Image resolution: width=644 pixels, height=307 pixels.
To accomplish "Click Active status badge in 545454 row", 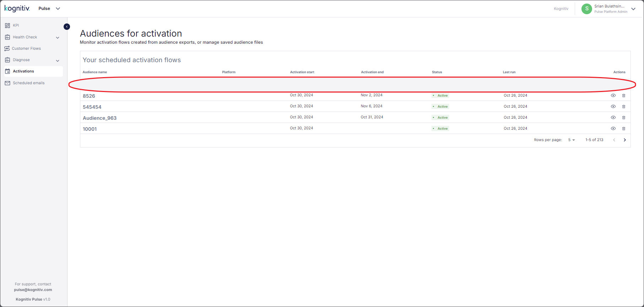I will pos(440,107).
